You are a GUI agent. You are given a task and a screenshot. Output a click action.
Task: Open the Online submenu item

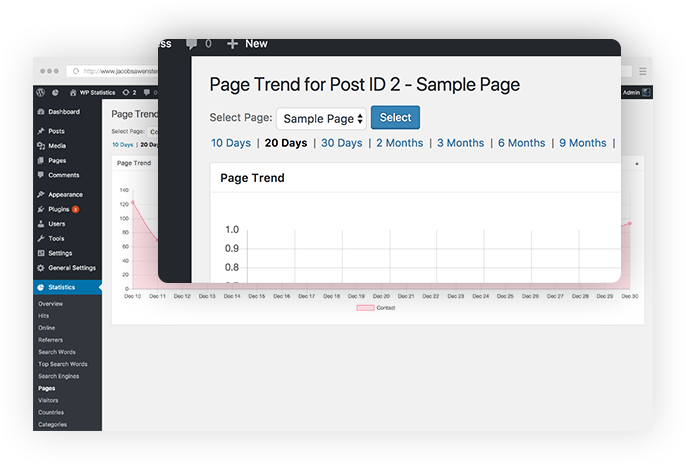[46, 328]
